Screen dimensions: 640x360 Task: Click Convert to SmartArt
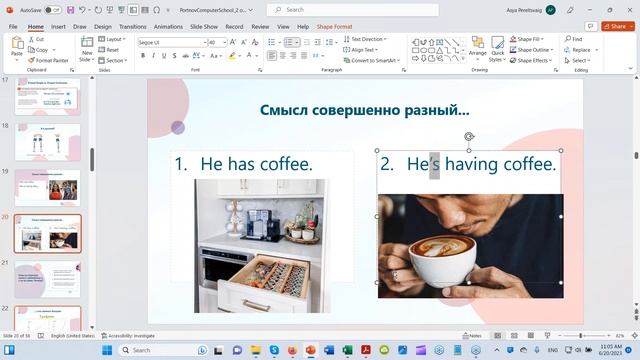click(x=371, y=60)
